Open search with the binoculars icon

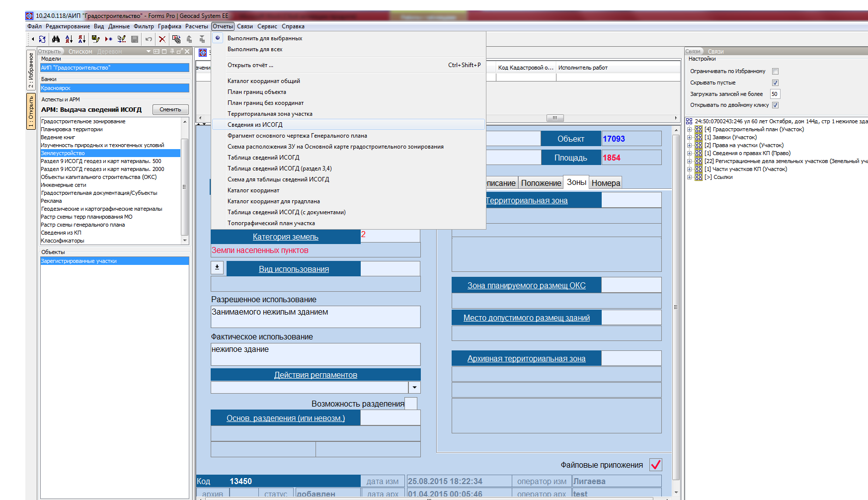click(56, 39)
